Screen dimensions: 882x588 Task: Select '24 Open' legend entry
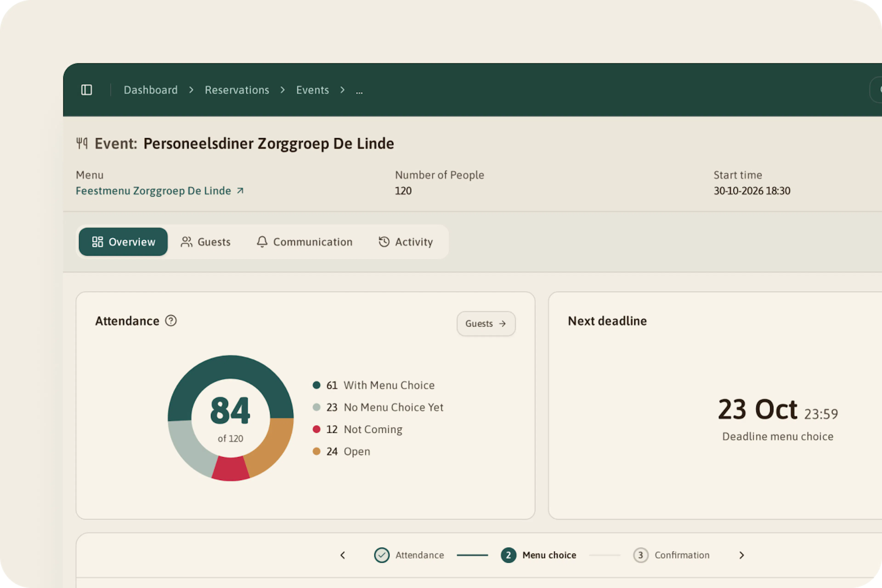tap(341, 452)
